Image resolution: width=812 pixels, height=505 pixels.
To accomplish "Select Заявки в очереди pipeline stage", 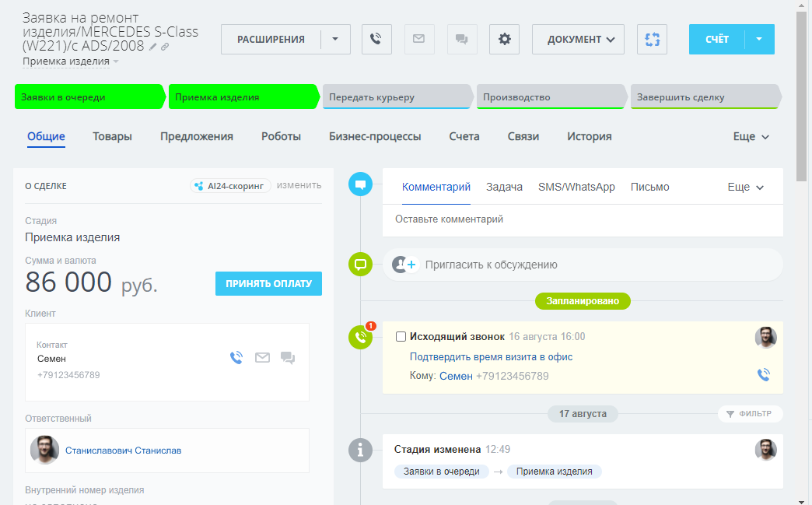I will pyautogui.click(x=90, y=96).
